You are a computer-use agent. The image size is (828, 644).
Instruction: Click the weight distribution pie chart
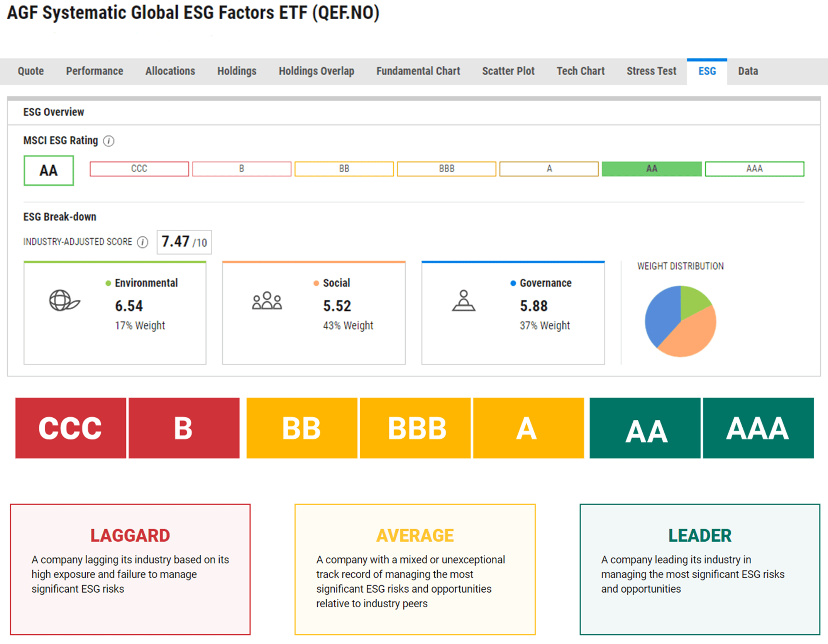(x=680, y=321)
